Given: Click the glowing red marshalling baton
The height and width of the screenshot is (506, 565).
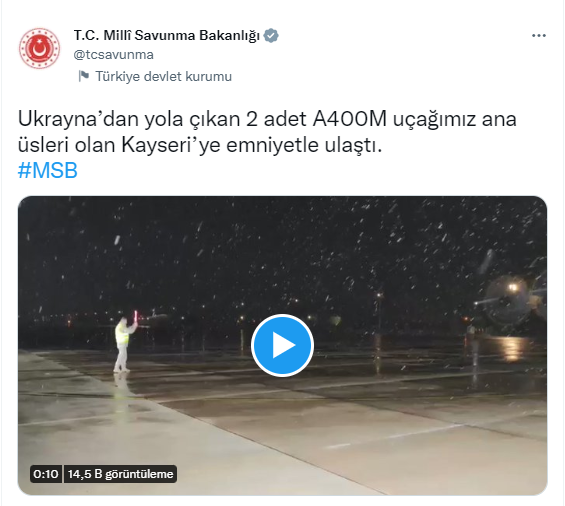Looking at the screenshot, I should point(136,317).
